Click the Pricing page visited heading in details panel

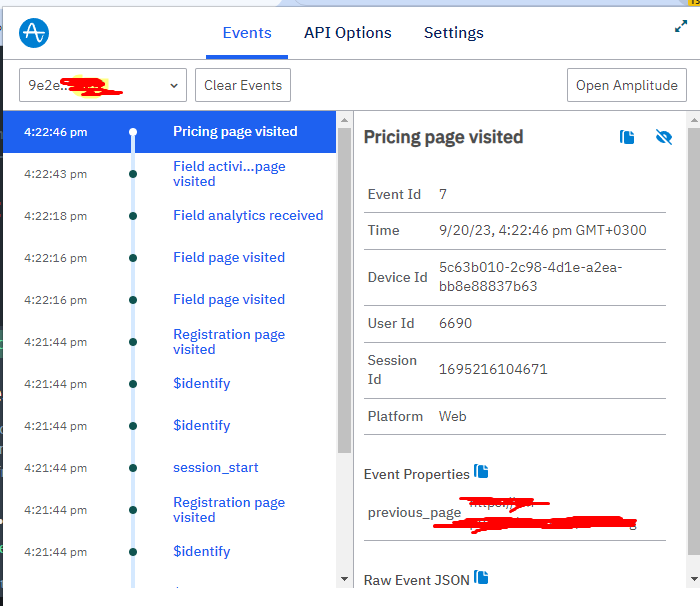coord(443,137)
